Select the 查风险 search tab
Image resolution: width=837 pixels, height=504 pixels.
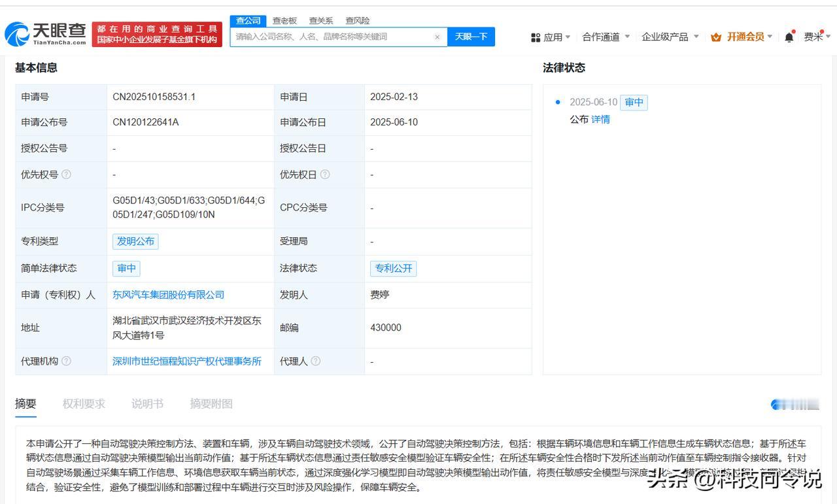(x=358, y=21)
